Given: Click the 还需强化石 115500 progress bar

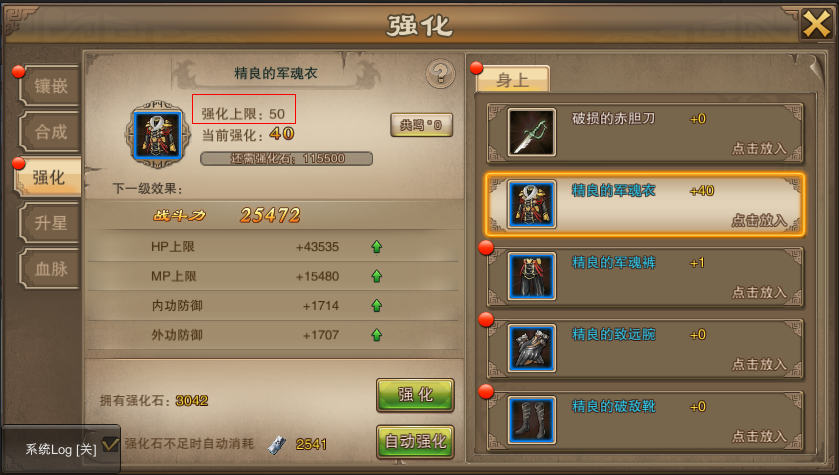Looking at the screenshot, I should click(x=287, y=158).
